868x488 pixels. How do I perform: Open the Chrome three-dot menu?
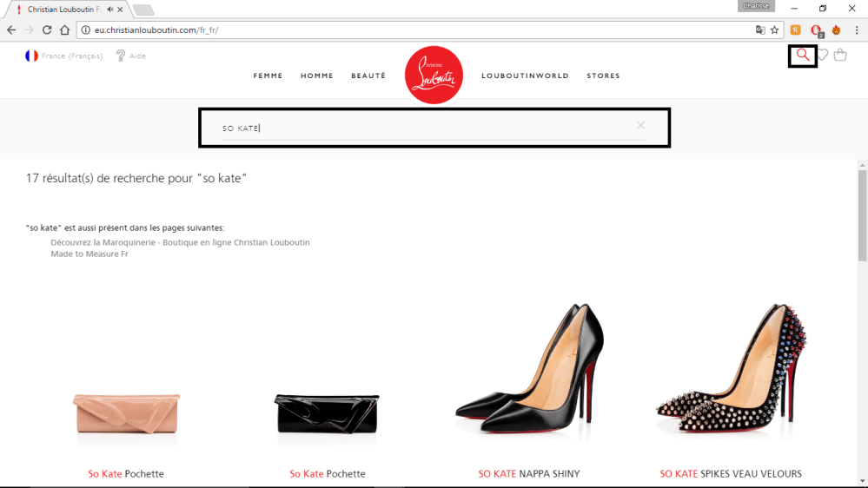[x=856, y=30]
